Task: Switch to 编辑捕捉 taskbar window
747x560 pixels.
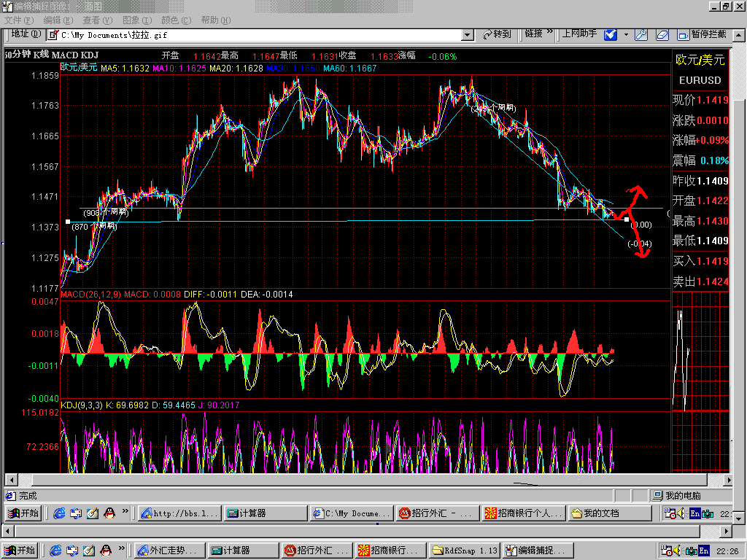Action: pos(538,551)
